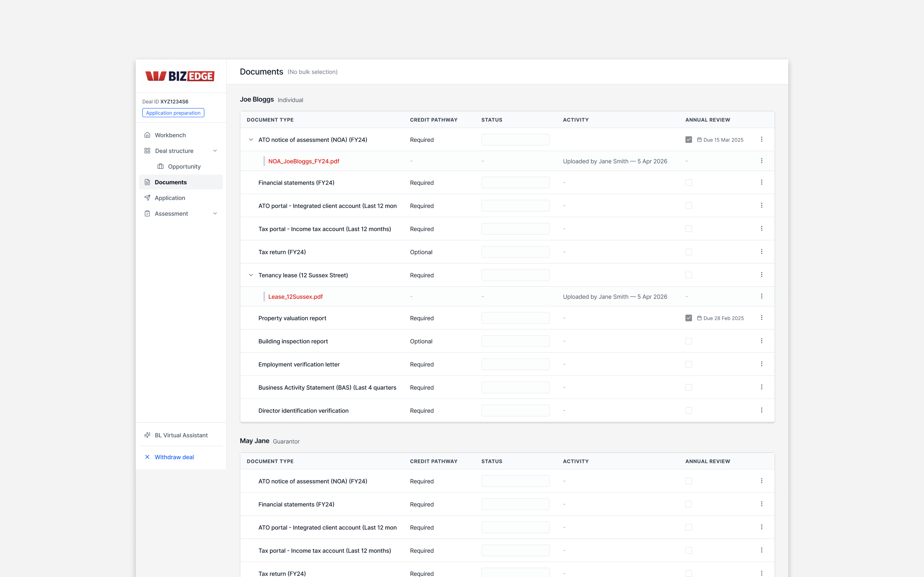Click the Documents page icon in sidebar
The width and height of the screenshot is (924, 577).
(148, 182)
